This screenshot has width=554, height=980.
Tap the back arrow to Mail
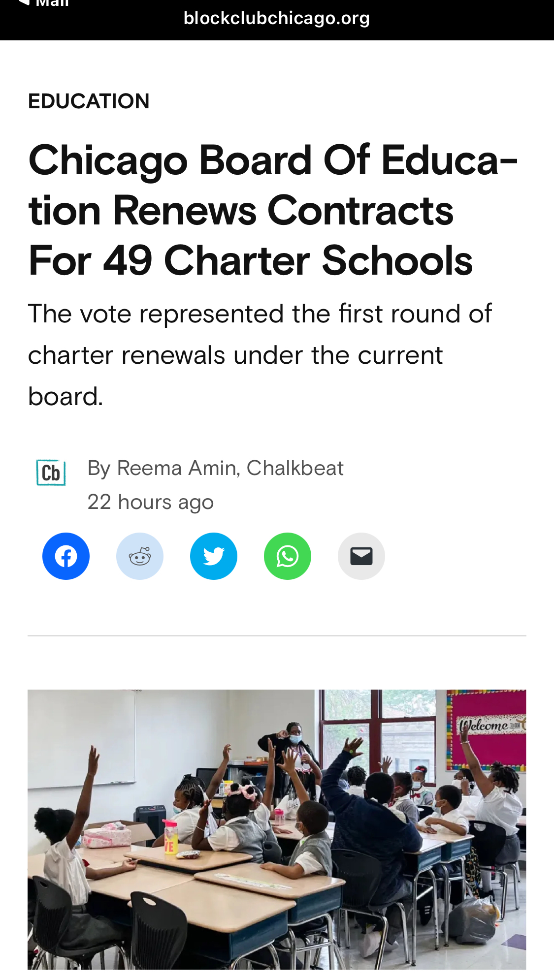[24, 2]
